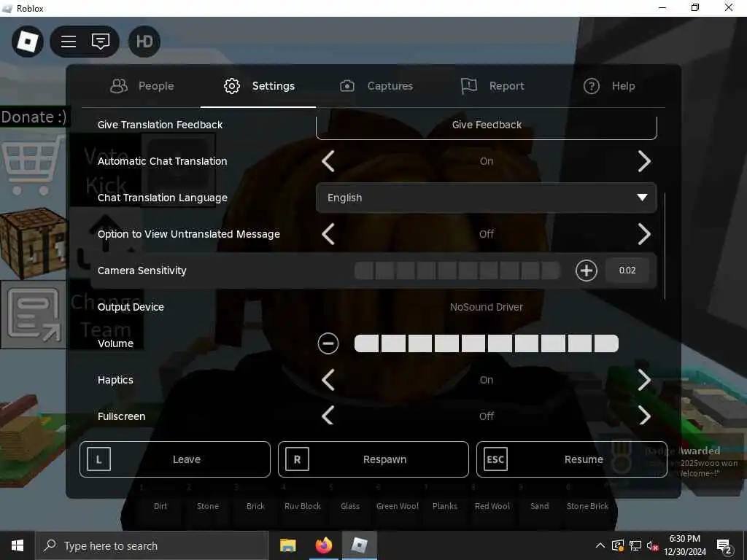
Task: Click left arrow for Untranslated Message option
Action: pos(328,234)
